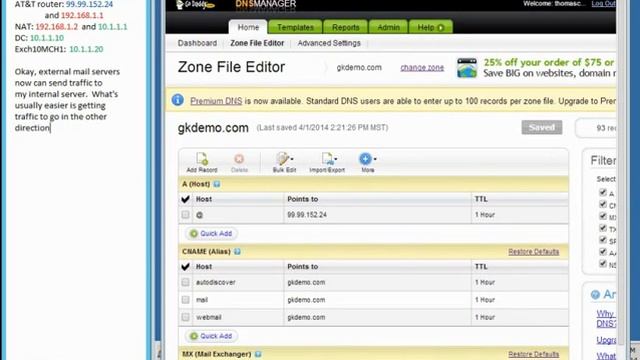Check the autodiscover record checkbox

coord(185,282)
